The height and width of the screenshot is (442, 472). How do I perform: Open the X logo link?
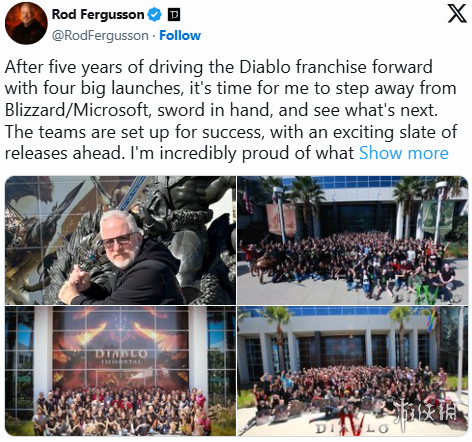point(456,13)
